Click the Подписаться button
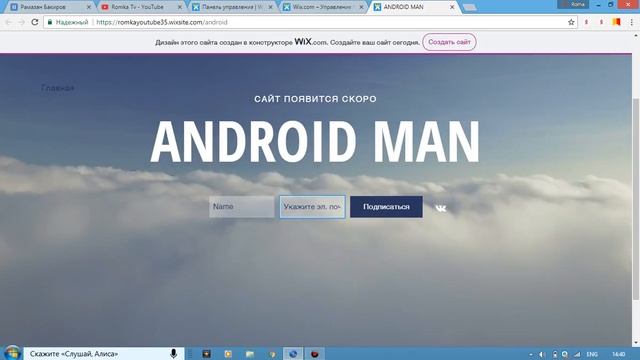This screenshot has height=360, width=640. click(386, 207)
